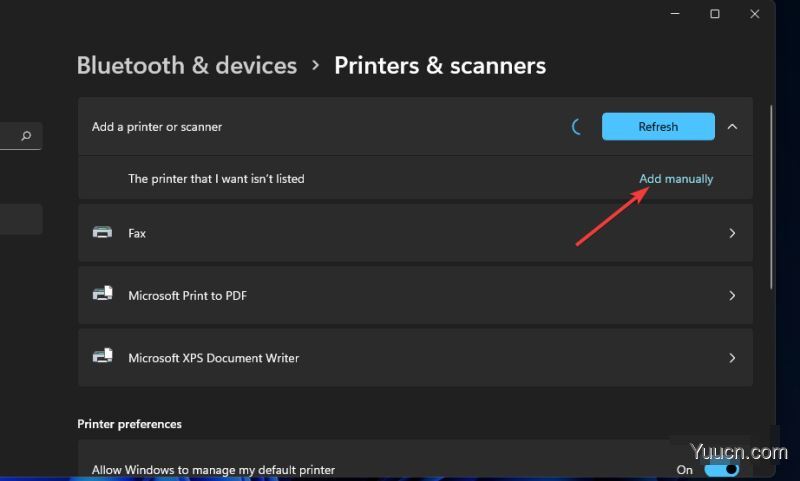800x481 pixels.
Task: Click the Fax printer icon
Action: tap(102, 233)
